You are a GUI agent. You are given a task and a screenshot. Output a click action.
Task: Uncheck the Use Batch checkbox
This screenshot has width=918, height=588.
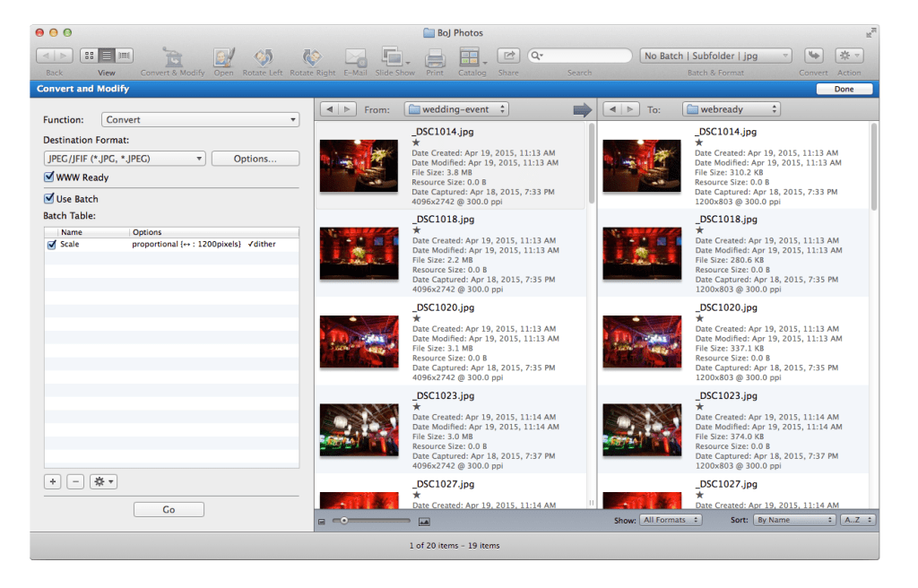click(49, 199)
